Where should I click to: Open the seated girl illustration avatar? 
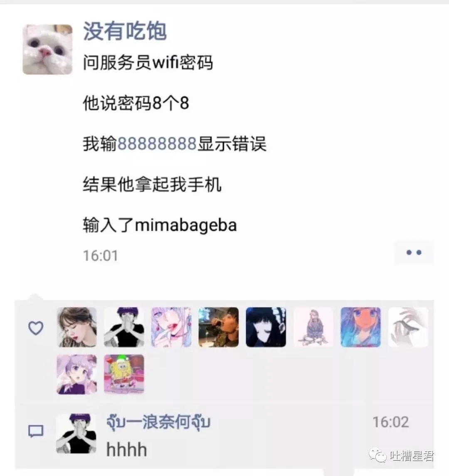[313, 327]
